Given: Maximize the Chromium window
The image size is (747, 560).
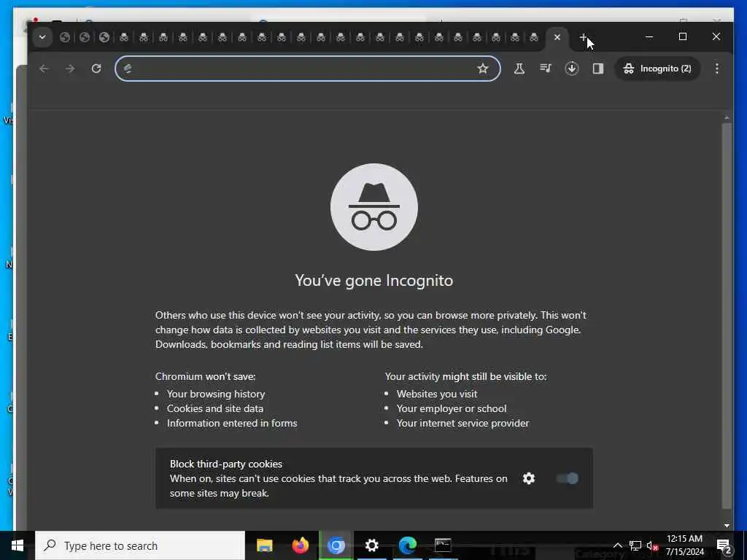Looking at the screenshot, I should [x=683, y=36].
